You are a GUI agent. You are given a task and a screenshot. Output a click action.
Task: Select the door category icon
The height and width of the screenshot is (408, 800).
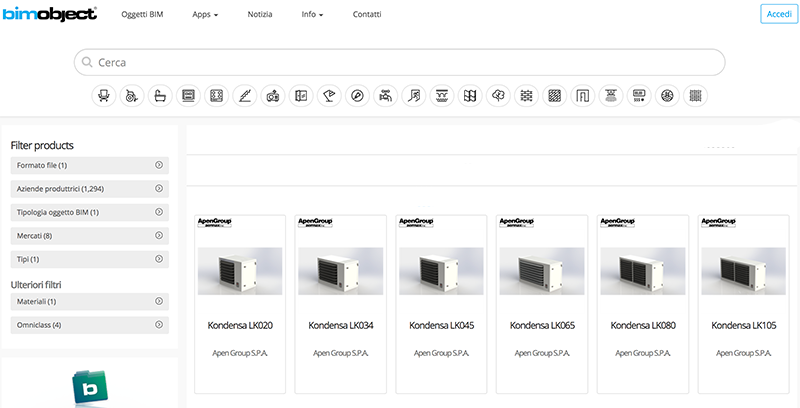301,96
